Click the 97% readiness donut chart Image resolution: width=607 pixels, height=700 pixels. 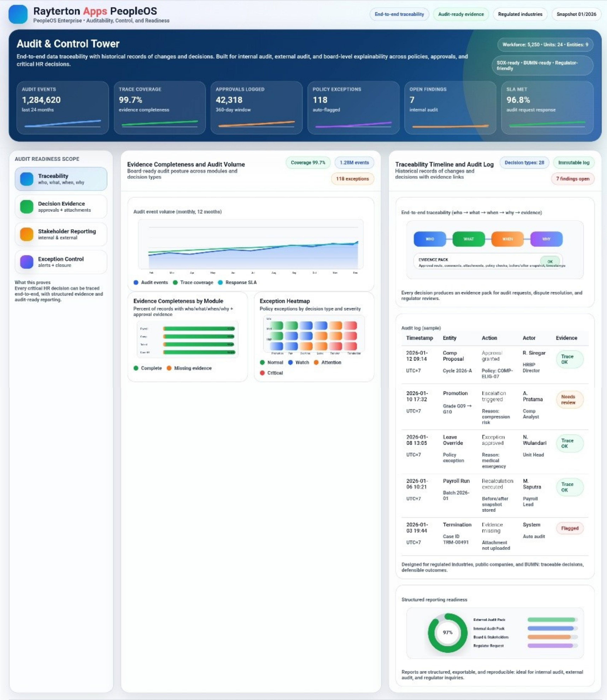click(447, 633)
